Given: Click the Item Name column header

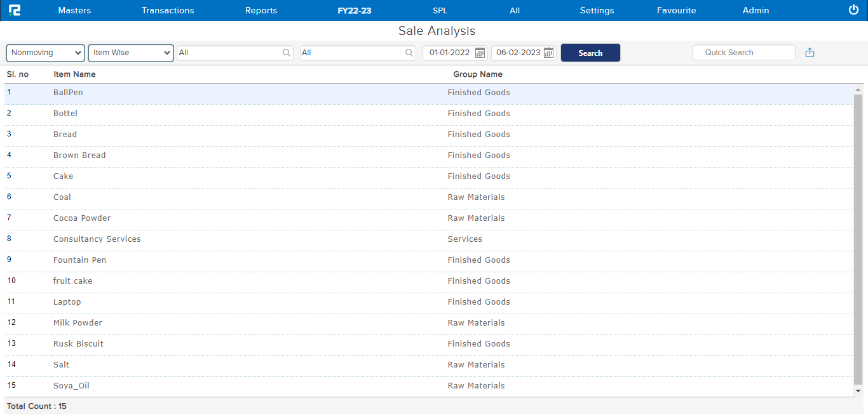Looking at the screenshot, I should coord(74,74).
